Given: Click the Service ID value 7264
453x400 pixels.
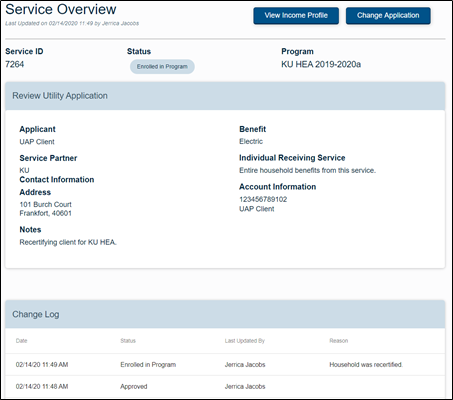Looking at the screenshot, I should pyautogui.click(x=15, y=64).
